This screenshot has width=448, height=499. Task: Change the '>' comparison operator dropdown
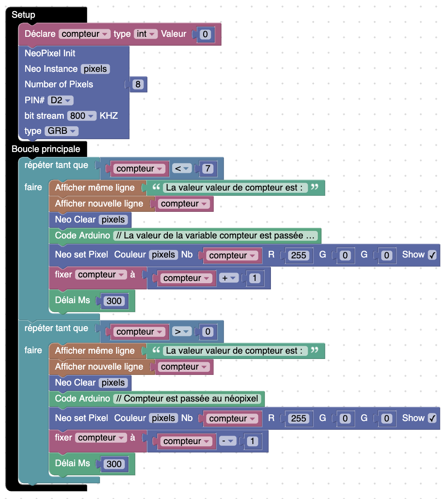click(x=182, y=332)
